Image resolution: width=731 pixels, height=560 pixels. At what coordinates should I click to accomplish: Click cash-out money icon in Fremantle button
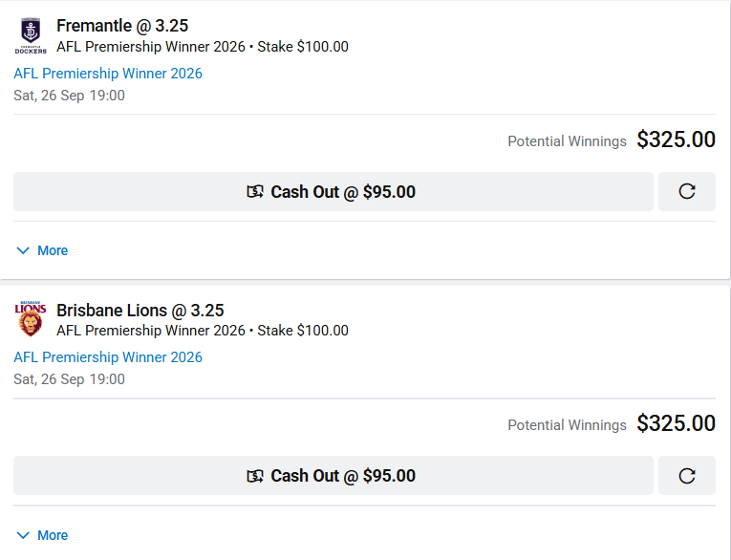pyautogui.click(x=255, y=192)
